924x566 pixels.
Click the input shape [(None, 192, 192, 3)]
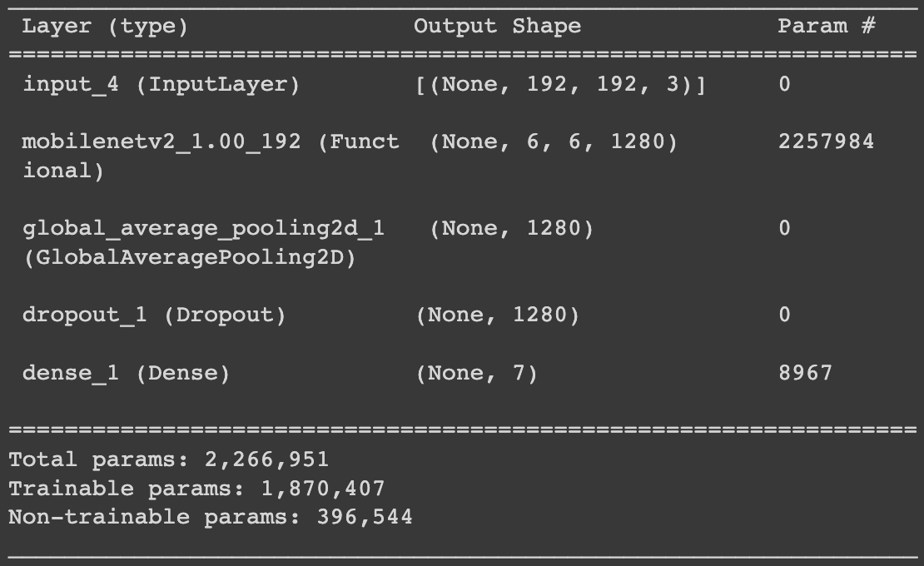(x=560, y=84)
